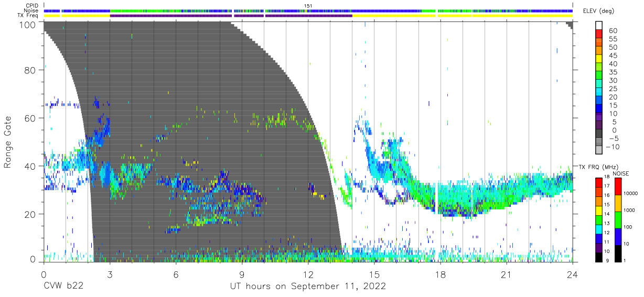The width and height of the screenshot is (644, 297).
Task: Click the yellow 45-degree elevation swatch
Action: [599, 59]
